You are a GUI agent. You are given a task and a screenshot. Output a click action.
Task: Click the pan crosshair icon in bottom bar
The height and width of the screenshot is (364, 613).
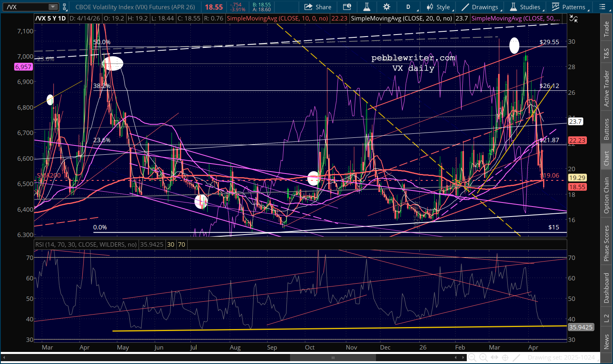pyautogui.click(x=505, y=358)
